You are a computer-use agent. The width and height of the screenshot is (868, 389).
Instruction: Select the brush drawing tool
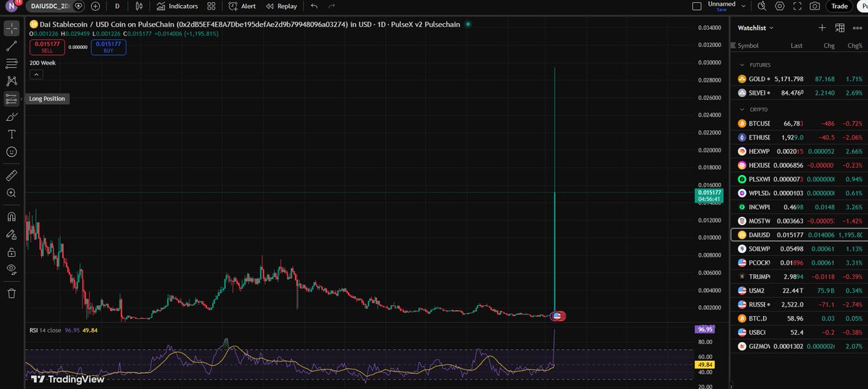pyautogui.click(x=12, y=116)
